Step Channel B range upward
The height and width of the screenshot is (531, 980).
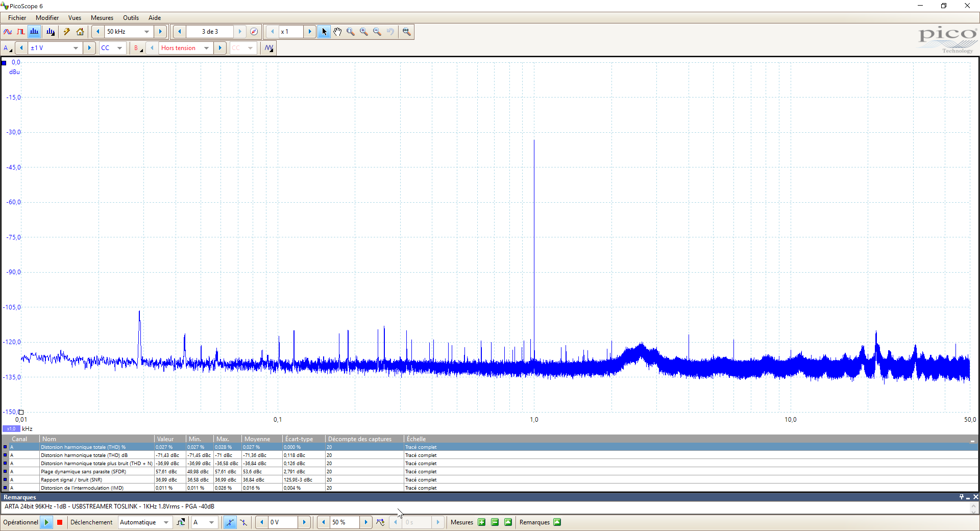coord(220,48)
